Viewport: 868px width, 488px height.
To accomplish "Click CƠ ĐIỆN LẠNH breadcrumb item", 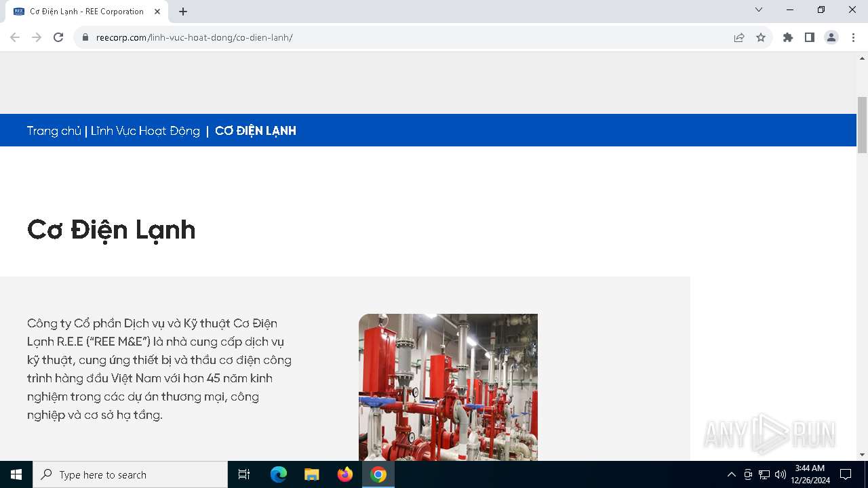I will click(256, 131).
